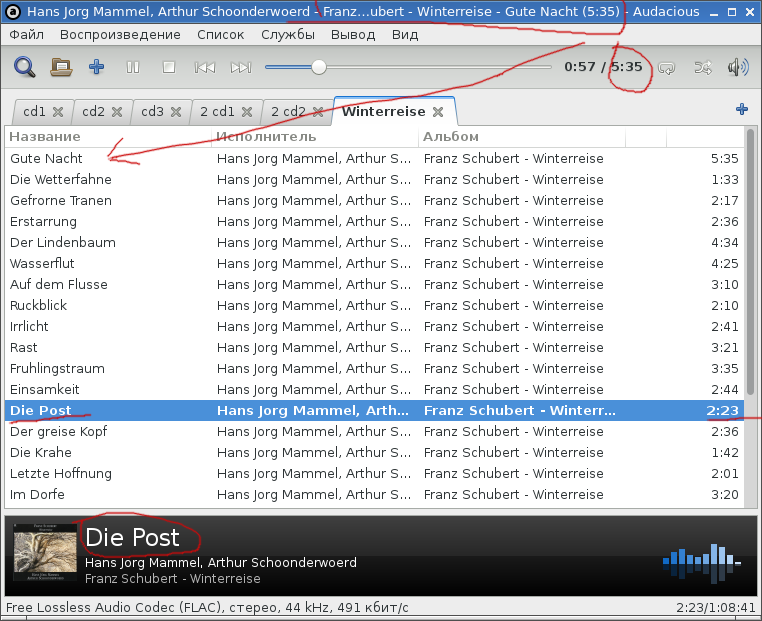Select the track Der Lindenbaum
Image resolution: width=762 pixels, height=621 pixels.
pyautogui.click(x=374, y=242)
